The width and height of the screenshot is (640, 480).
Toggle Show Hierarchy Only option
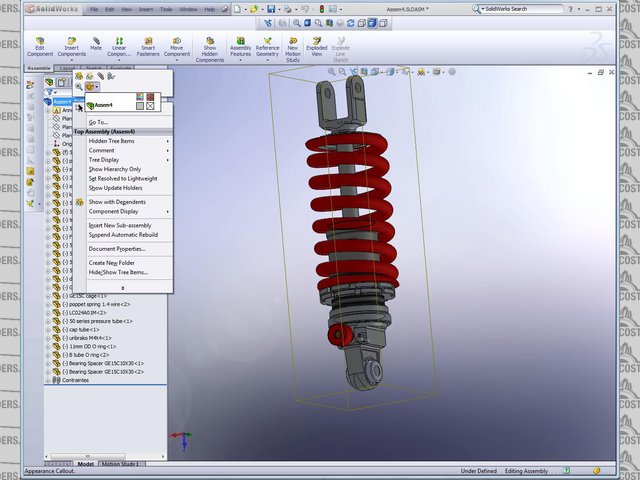115,169
